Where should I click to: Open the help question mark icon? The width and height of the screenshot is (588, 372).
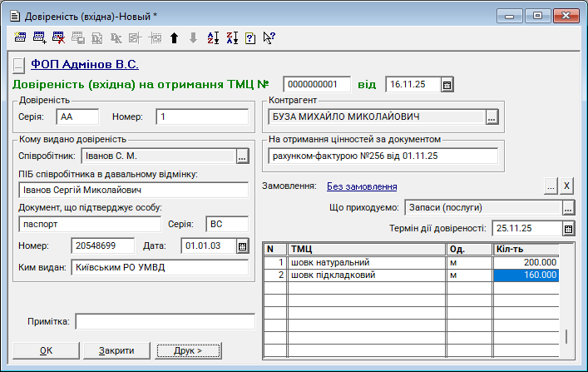tap(250, 37)
